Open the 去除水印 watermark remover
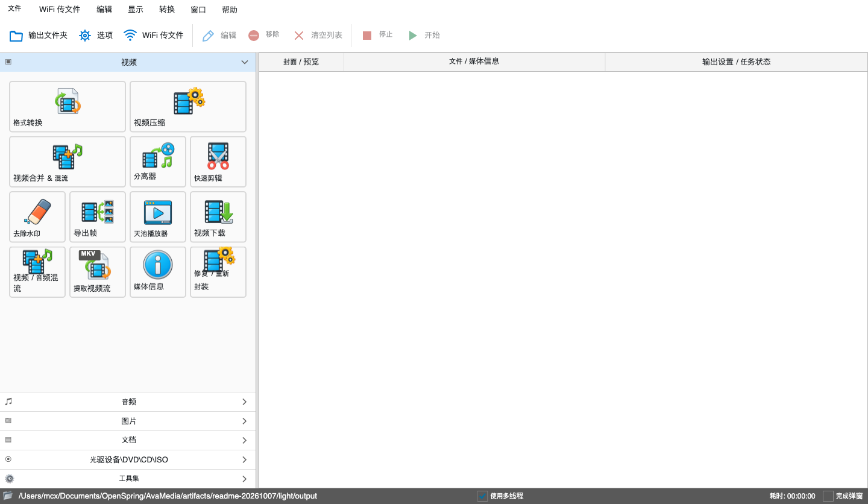Image resolution: width=868 pixels, height=504 pixels. click(37, 217)
